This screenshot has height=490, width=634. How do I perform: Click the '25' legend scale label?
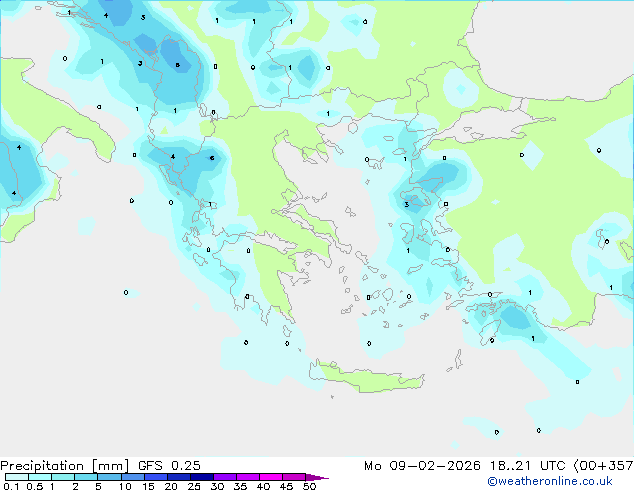(x=194, y=486)
